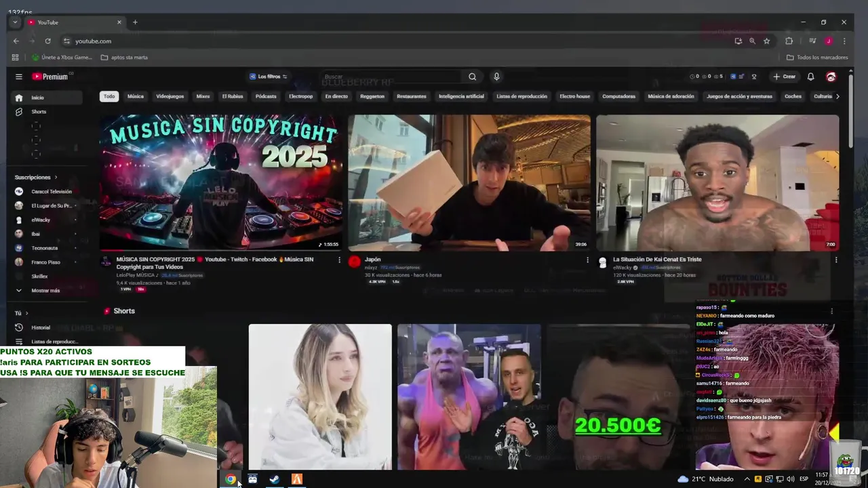Click the YouTube Premium logo
Screen dimensions: 868x488
click(x=52, y=77)
